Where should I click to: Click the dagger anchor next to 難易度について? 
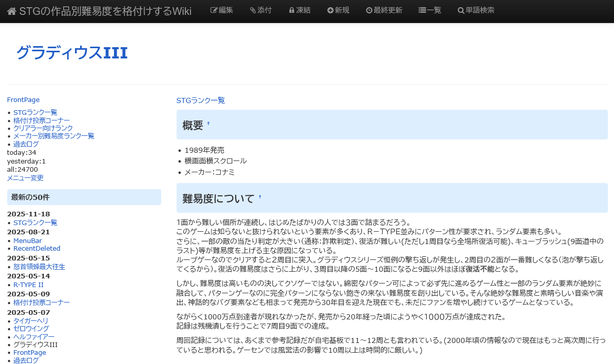pos(260,197)
